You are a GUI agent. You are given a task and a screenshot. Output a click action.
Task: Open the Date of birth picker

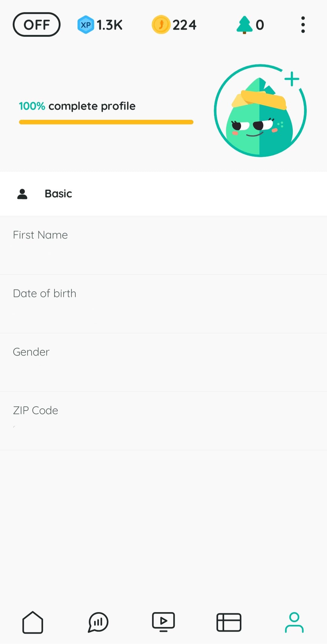163,304
